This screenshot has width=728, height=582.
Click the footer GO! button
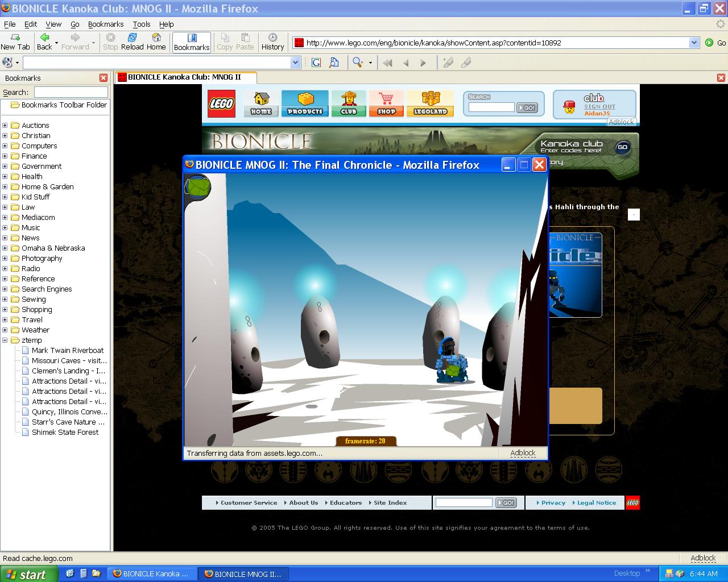[506, 502]
